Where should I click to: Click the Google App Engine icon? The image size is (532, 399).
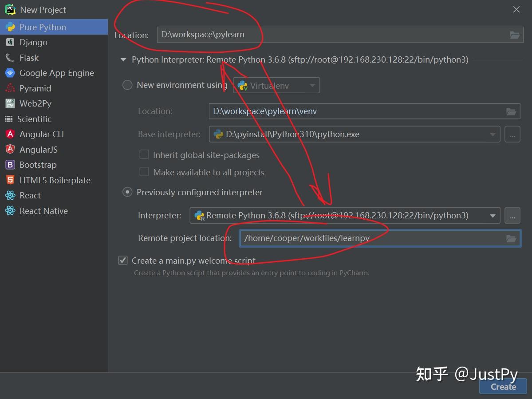(10, 73)
